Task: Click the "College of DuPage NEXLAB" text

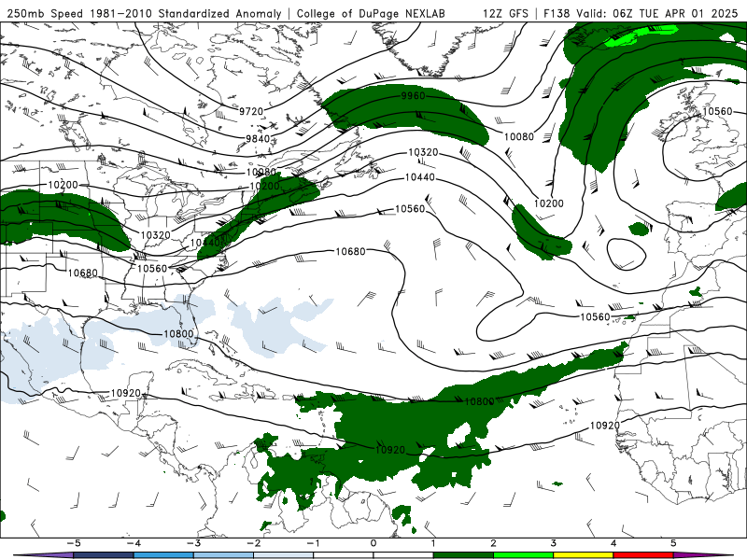Action: (371, 13)
